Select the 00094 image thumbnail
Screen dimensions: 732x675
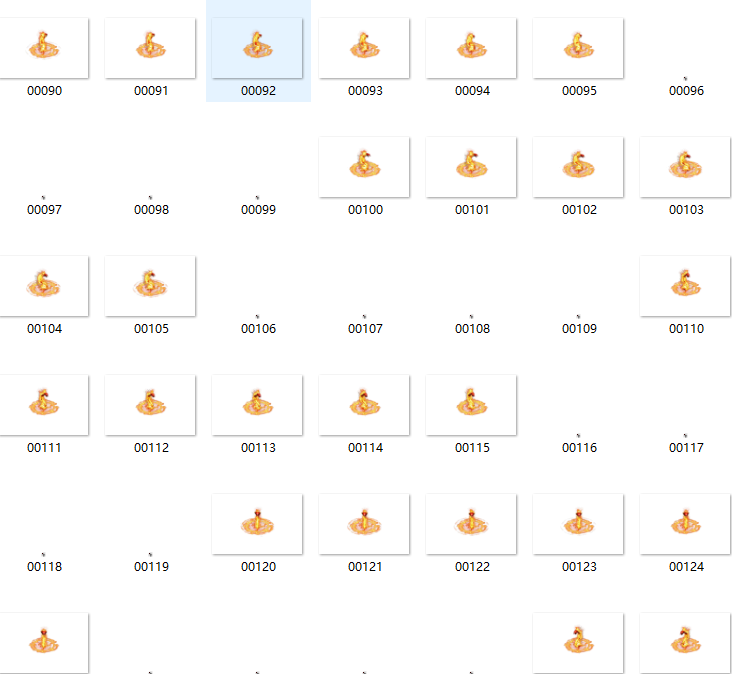pyautogui.click(x=471, y=48)
